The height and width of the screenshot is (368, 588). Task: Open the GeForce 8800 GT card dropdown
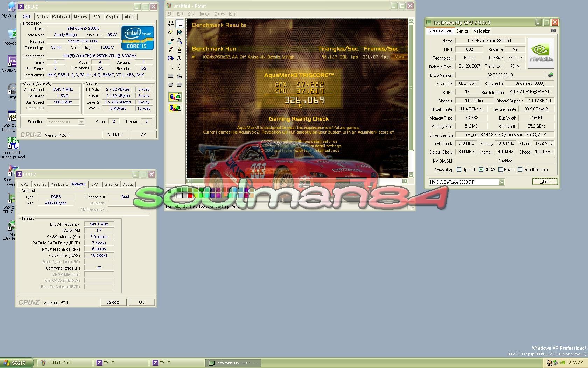coord(502,182)
